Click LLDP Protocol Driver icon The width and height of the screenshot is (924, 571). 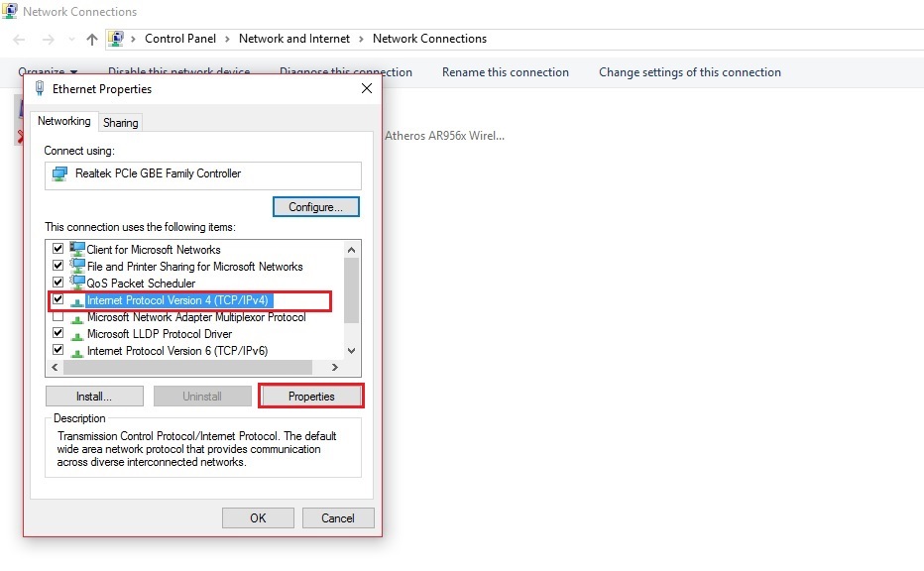[77, 336]
